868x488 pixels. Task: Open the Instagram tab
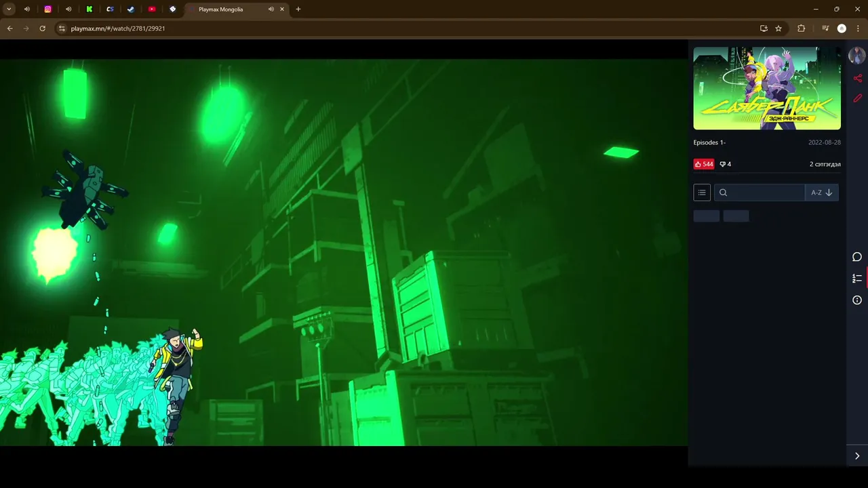[x=47, y=9]
